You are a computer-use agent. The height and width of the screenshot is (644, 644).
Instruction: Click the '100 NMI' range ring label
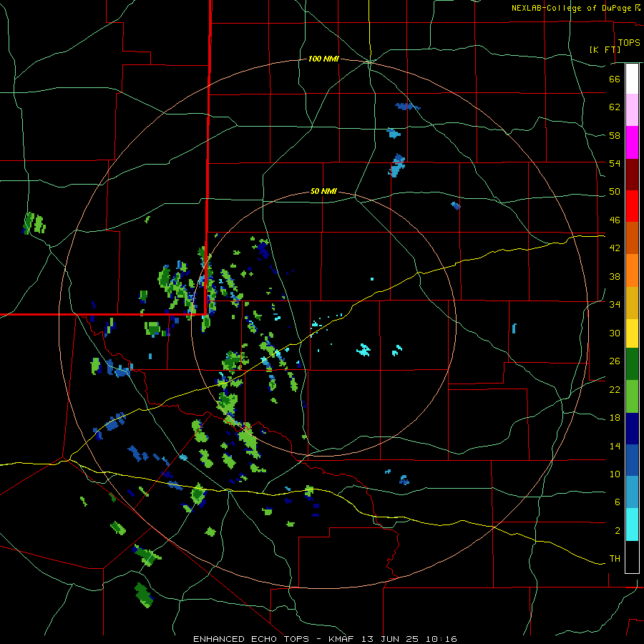323,59
